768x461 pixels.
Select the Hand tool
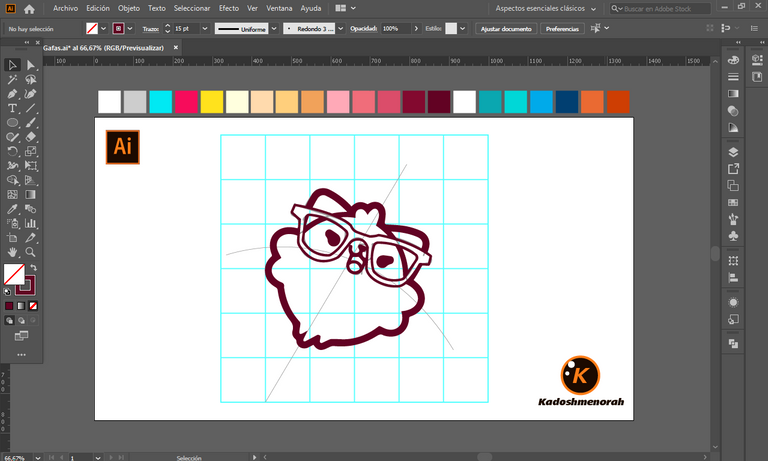tap(12, 252)
